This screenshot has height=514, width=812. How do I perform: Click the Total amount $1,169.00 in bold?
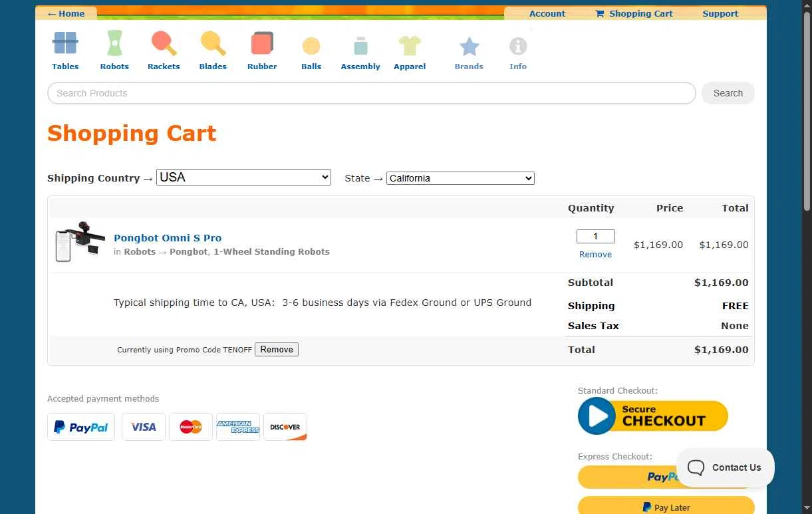tap(722, 350)
